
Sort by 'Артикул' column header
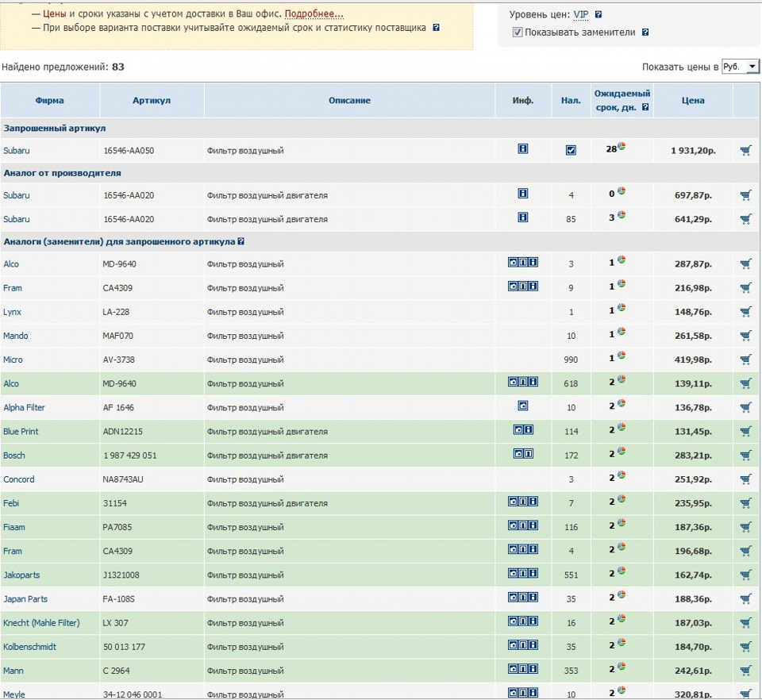click(152, 101)
